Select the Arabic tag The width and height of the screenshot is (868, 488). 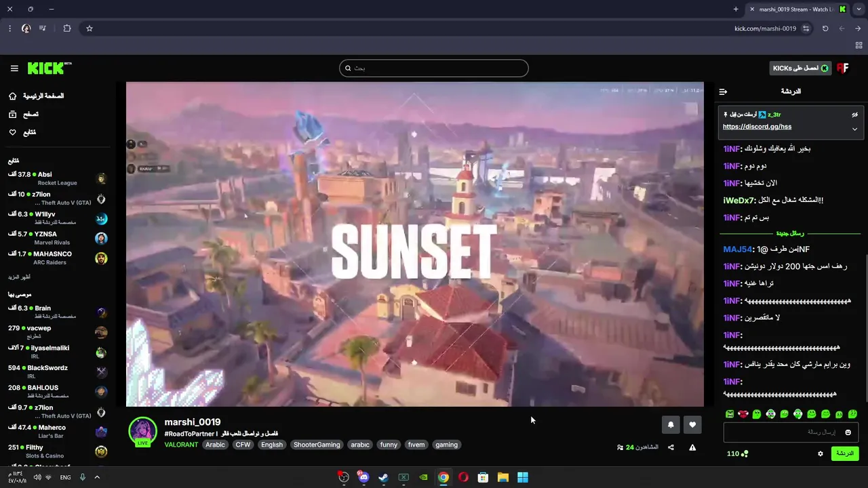(x=215, y=445)
